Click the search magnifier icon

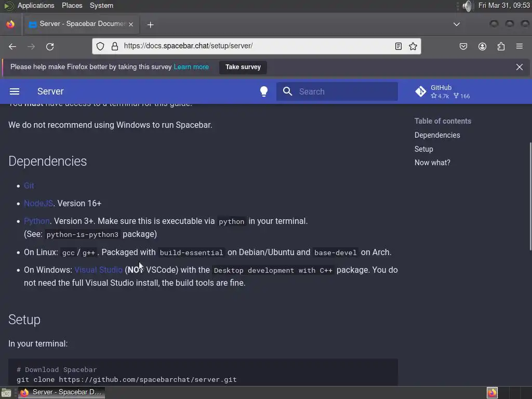tap(287, 91)
